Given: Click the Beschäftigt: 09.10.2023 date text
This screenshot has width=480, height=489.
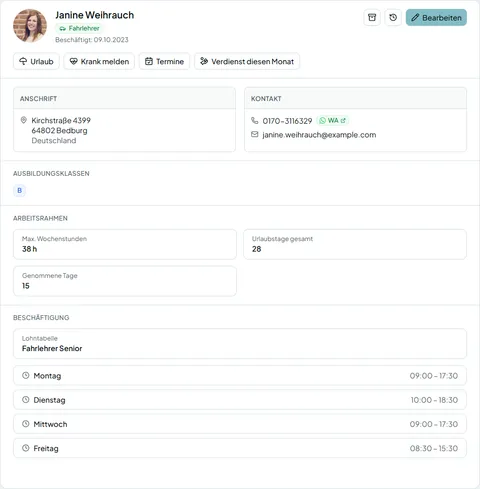Looking at the screenshot, I should pyautogui.click(x=92, y=40).
